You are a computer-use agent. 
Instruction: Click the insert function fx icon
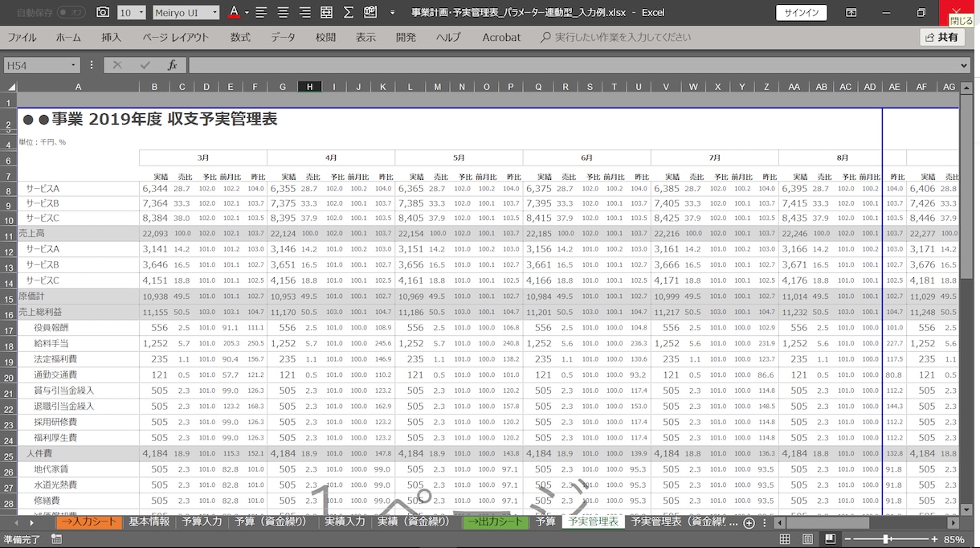pyautogui.click(x=172, y=65)
